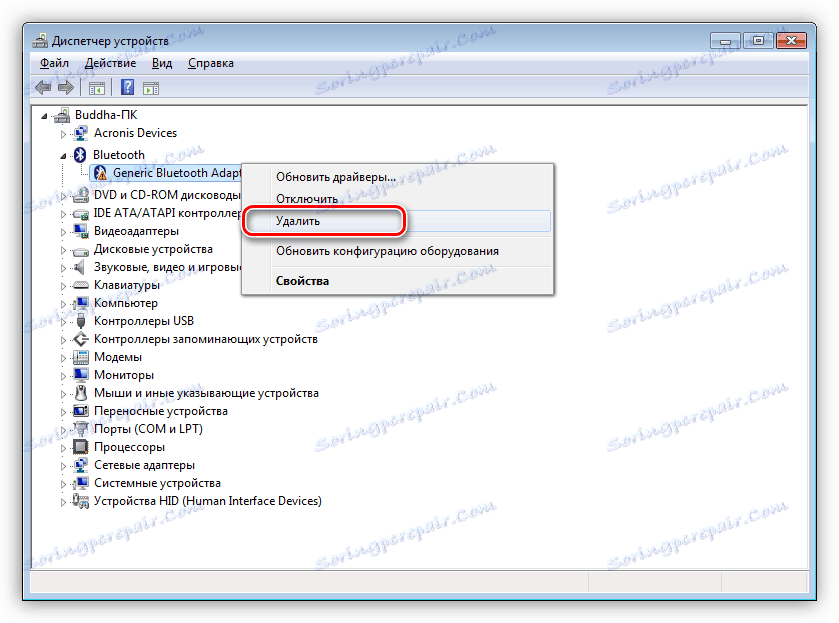
Task: Select the Порты (COM и LPT) text
Action: [x=148, y=429]
